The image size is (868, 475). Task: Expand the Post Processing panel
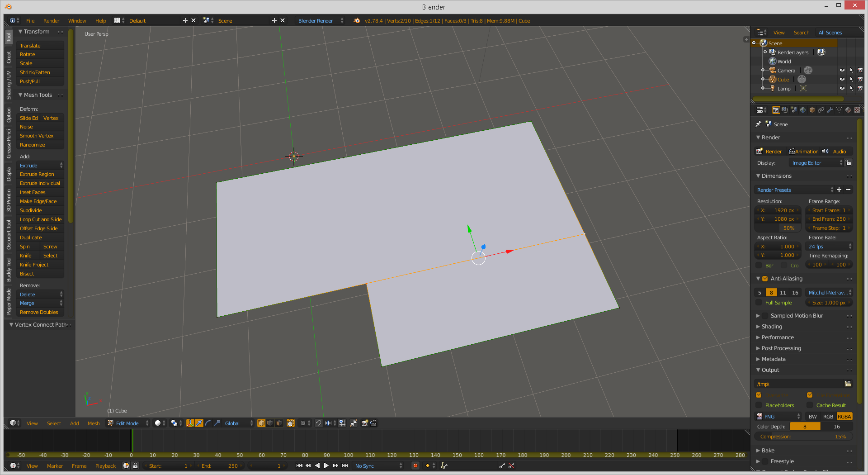click(x=781, y=348)
